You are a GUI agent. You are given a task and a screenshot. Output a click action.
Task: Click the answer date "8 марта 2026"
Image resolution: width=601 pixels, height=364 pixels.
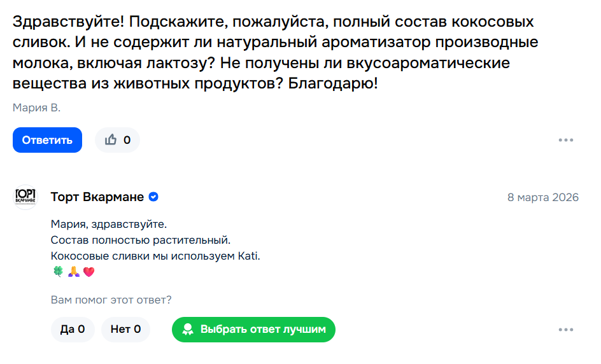(x=542, y=197)
